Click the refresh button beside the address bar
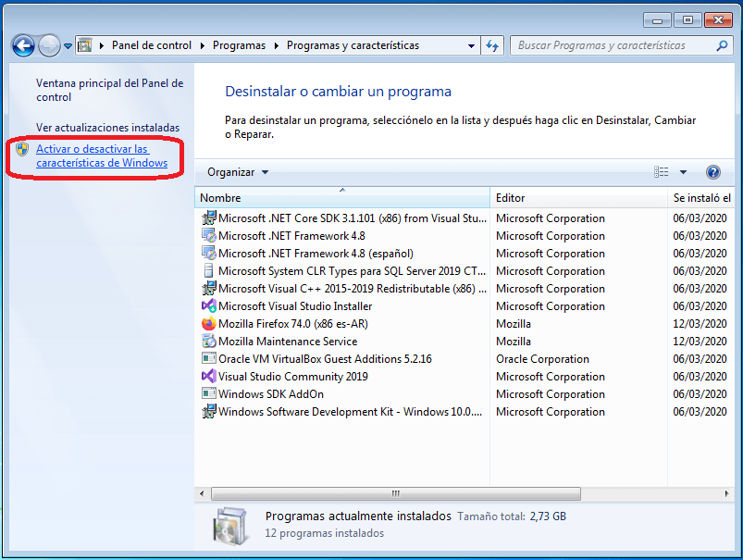The height and width of the screenshot is (560, 743). [492, 45]
